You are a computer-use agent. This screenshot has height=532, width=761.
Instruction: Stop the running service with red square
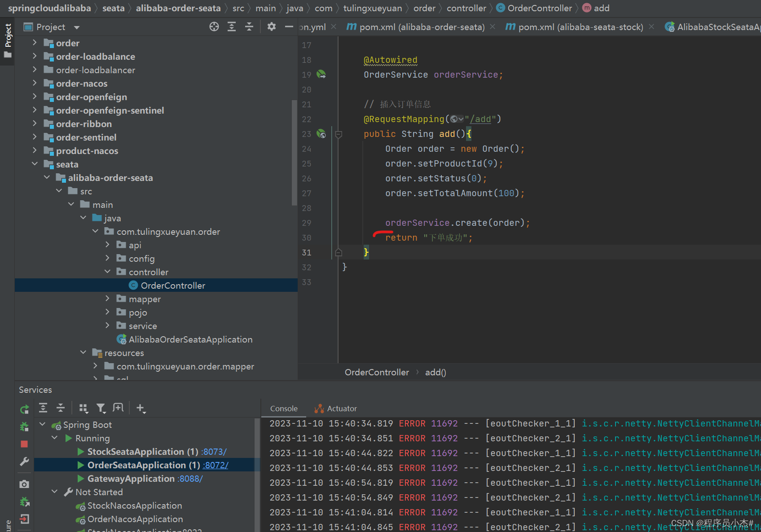tap(24, 444)
